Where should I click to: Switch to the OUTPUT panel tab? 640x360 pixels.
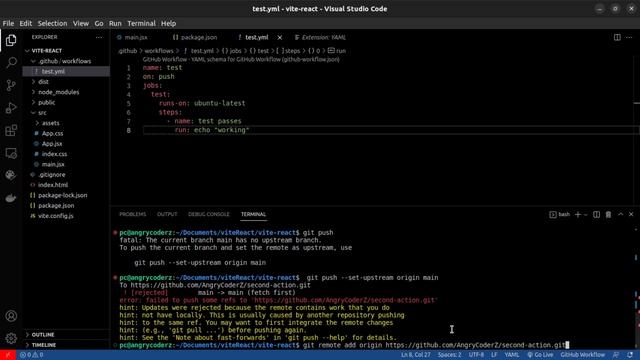point(167,214)
